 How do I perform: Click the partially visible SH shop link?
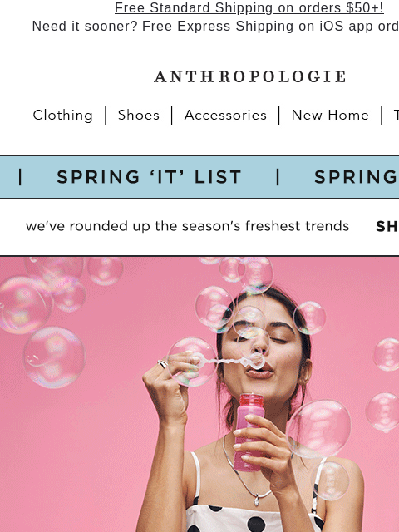(x=387, y=227)
